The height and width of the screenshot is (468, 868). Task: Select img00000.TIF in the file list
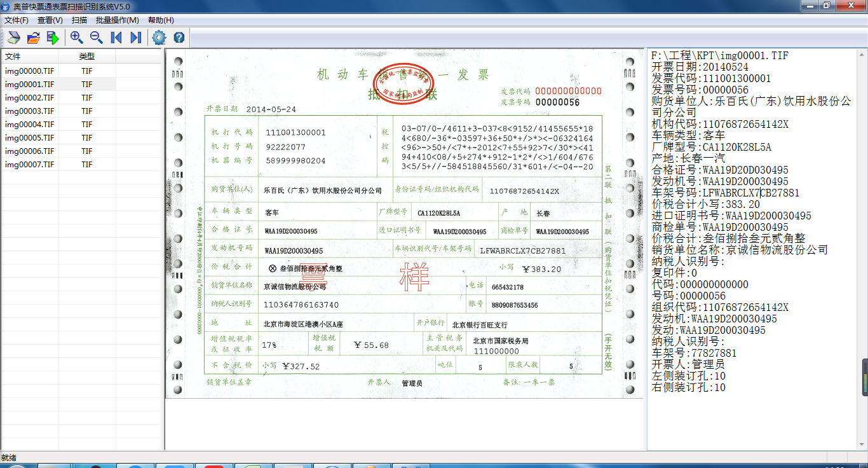pos(30,71)
